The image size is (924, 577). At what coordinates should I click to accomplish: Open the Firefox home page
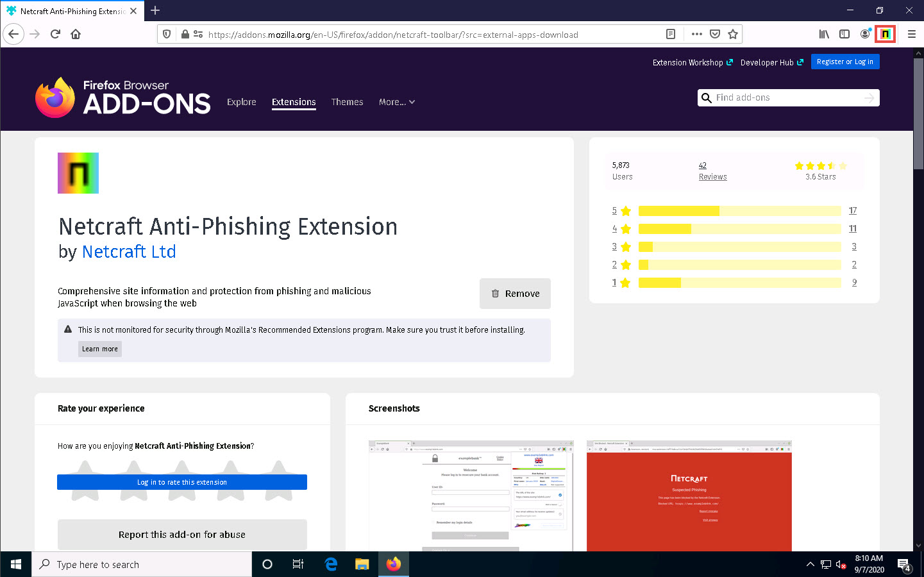(x=76, y=34)
